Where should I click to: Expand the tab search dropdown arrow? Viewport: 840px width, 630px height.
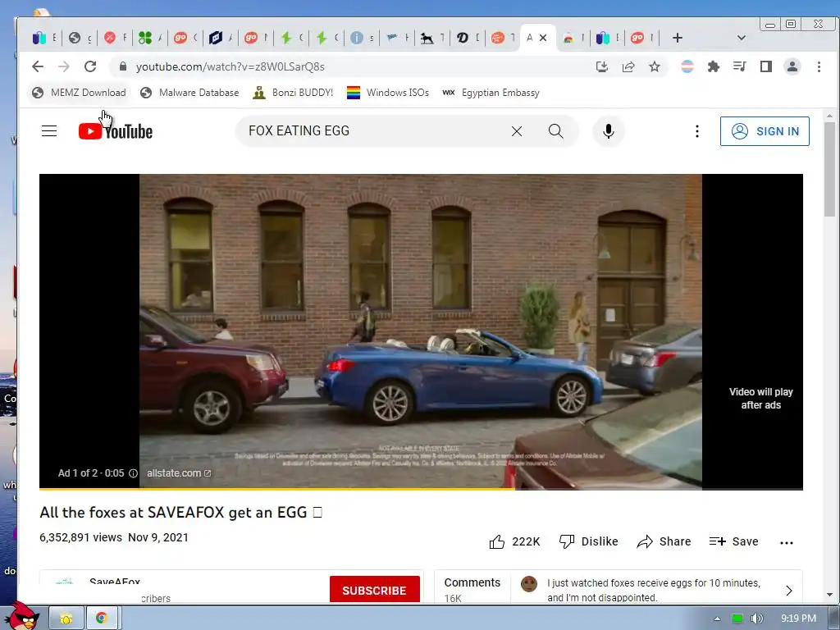point(741,38)
